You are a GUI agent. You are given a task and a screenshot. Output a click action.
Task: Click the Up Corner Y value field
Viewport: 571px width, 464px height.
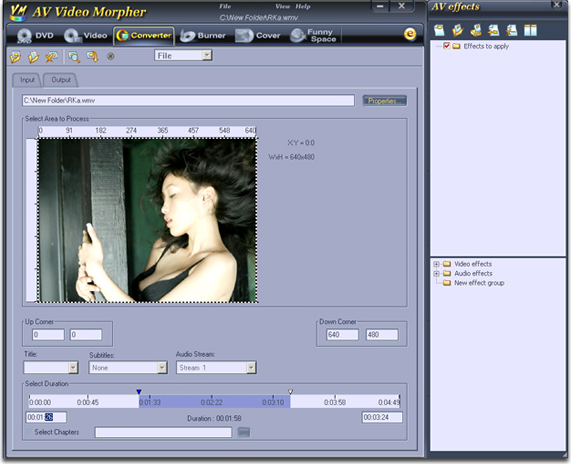pyautogui.click(x=86, y=335)
